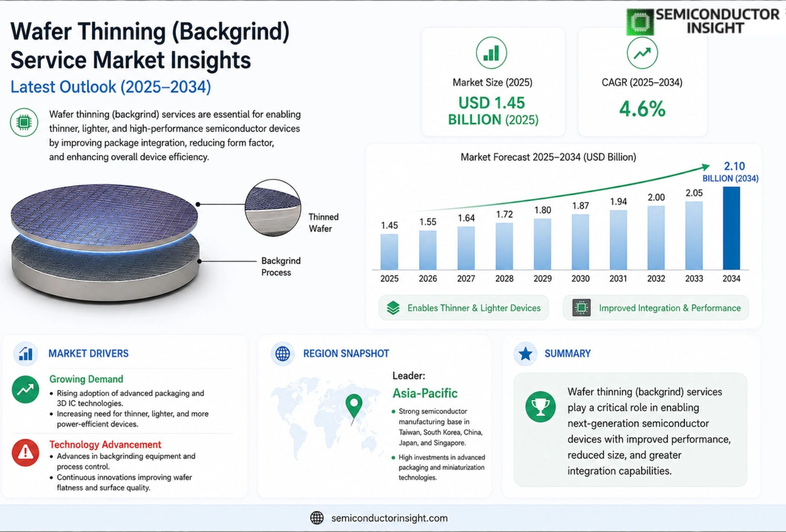Screen dimensions: 786x532
Task: Click the Market Drivers chart icon
Action: point(26,354)
